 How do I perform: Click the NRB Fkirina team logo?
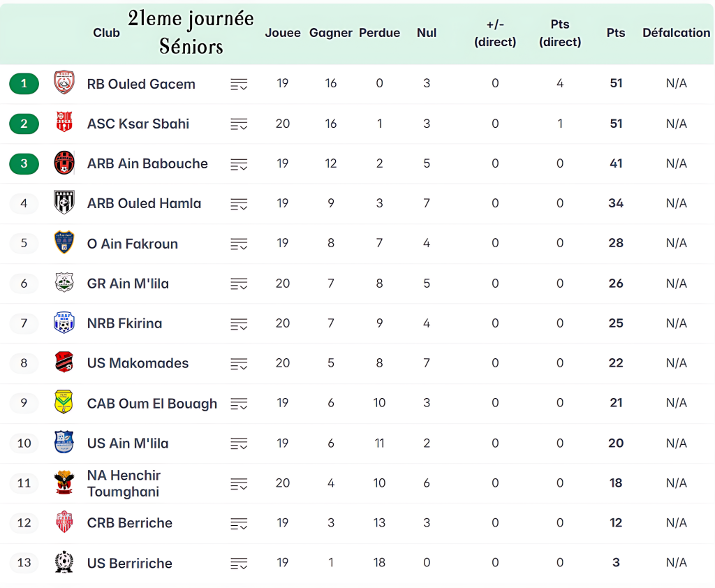click(64, 323)
